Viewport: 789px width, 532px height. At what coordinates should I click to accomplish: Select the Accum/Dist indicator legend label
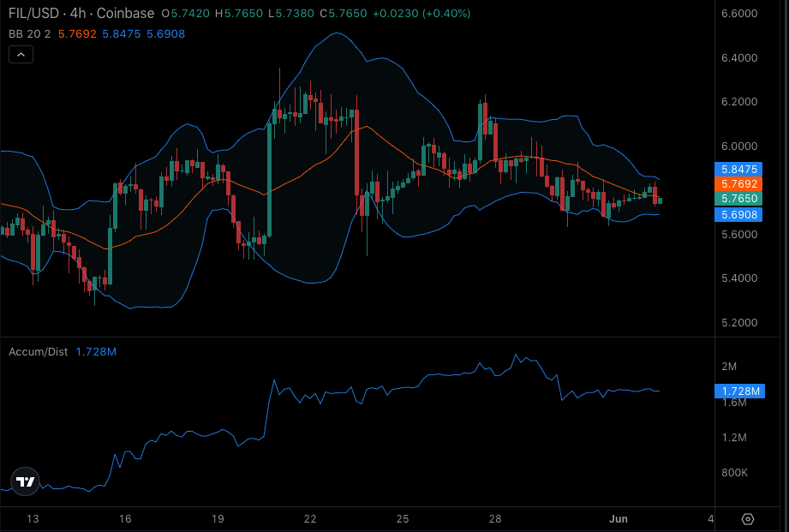pos(39,351)
